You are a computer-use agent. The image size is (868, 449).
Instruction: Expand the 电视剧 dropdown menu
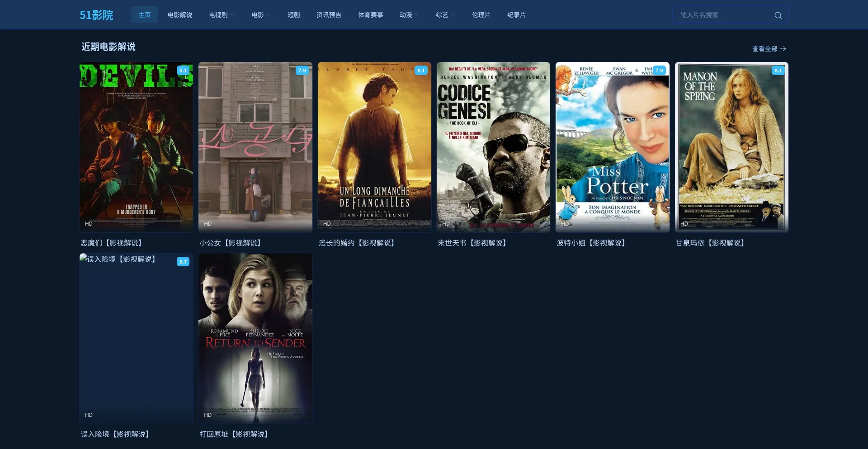[x=222, y=15]
